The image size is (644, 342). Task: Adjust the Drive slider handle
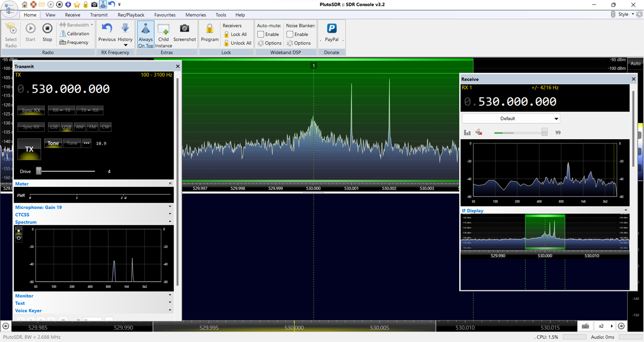point(39,171)
